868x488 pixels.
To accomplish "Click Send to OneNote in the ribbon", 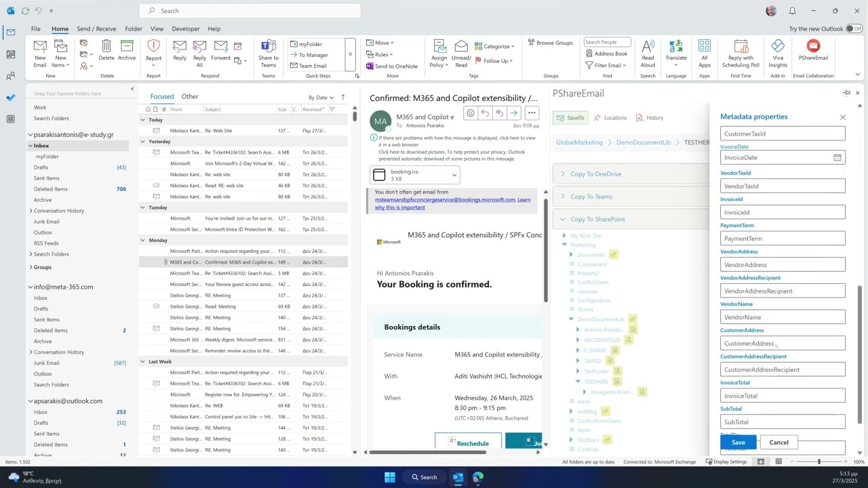I will pyautogui.click(x=392, y=66).
